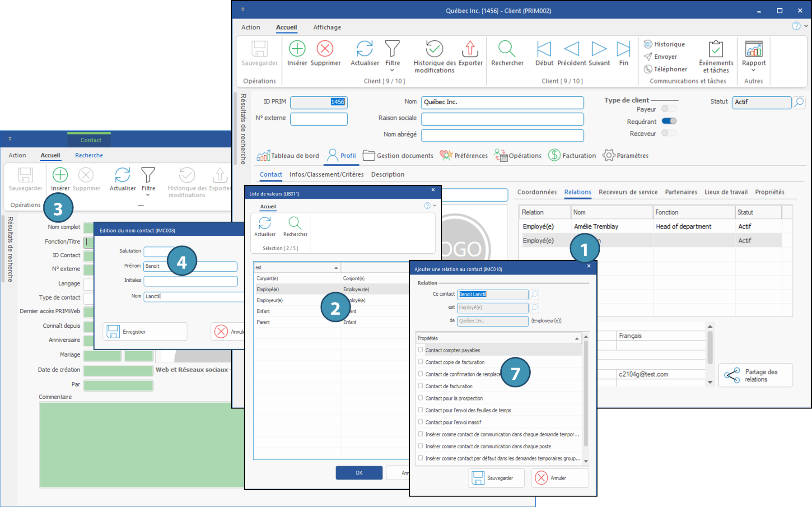
Task: Expand the Filtre dropdown in client ribbon
Action: (x=392, y=70)
